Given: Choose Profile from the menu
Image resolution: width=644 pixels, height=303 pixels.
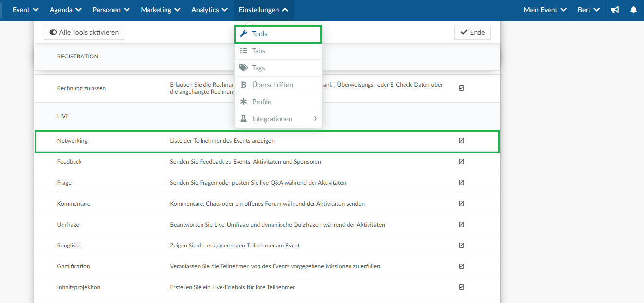Looking at the screenshot, I should pyautogui.click(x=278, y=102).
